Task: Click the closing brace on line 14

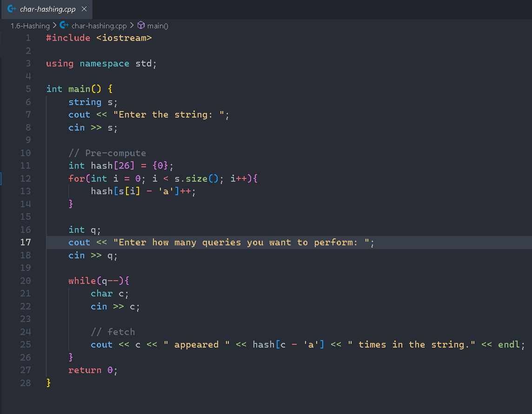Action: point(71,204)
